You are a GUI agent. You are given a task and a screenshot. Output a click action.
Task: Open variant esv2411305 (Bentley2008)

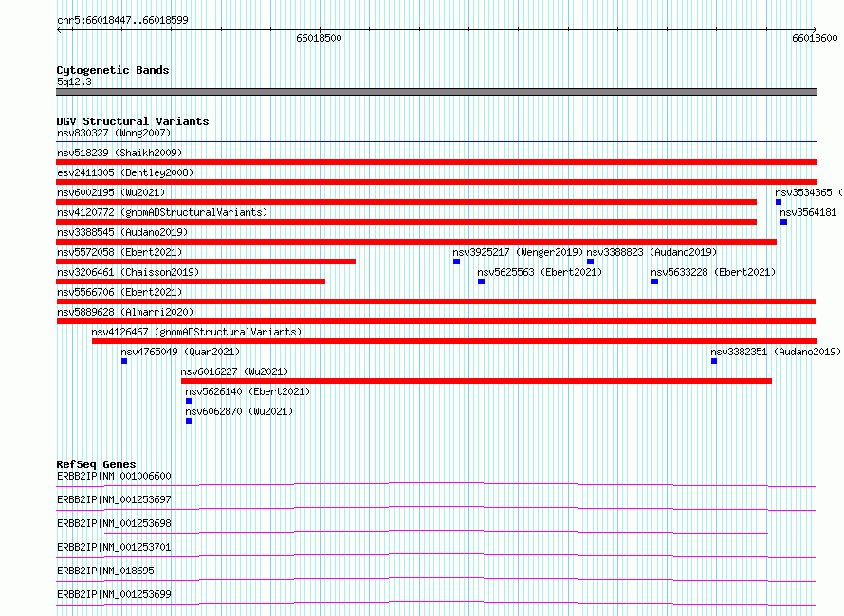125,172
